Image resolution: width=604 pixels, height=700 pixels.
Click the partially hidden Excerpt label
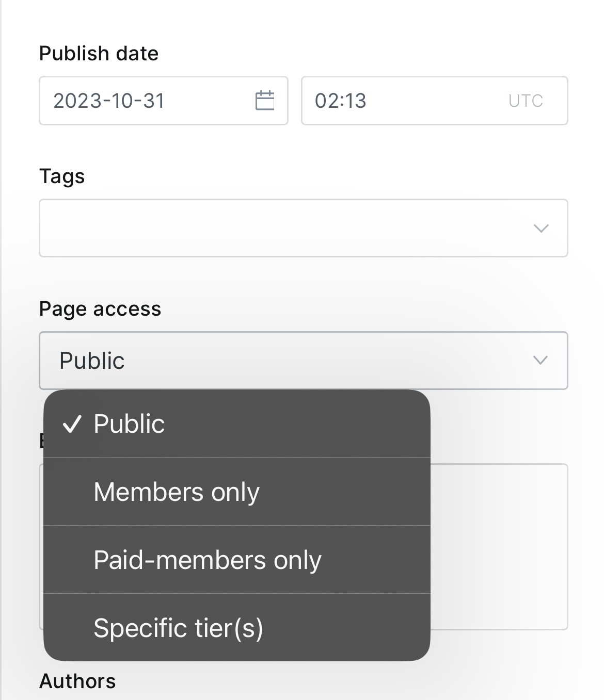(41, 440)
